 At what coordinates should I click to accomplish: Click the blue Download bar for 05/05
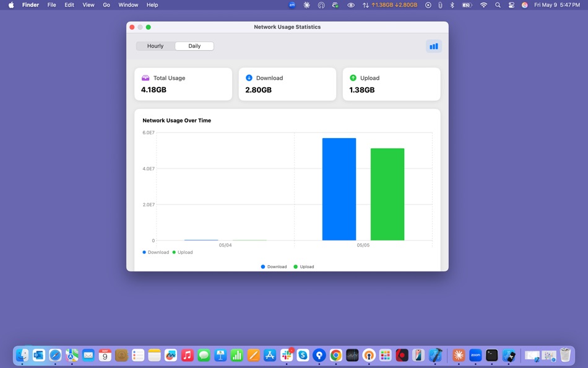pyautogui.click(x=339, y=189)
